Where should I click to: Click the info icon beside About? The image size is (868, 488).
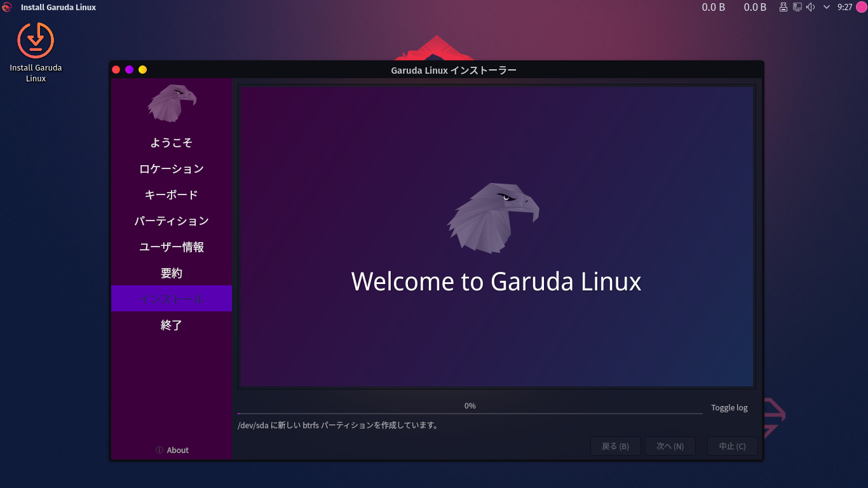click(159, 450)
